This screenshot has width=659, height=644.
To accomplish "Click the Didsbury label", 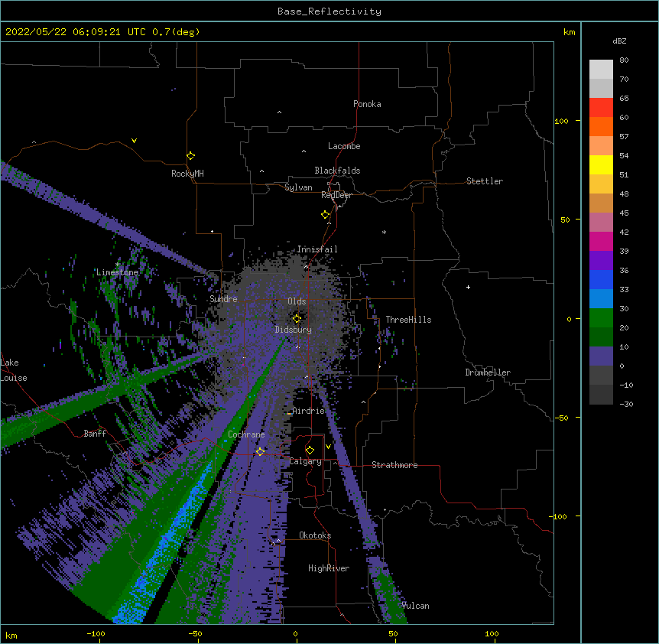I will coord(294,330).
